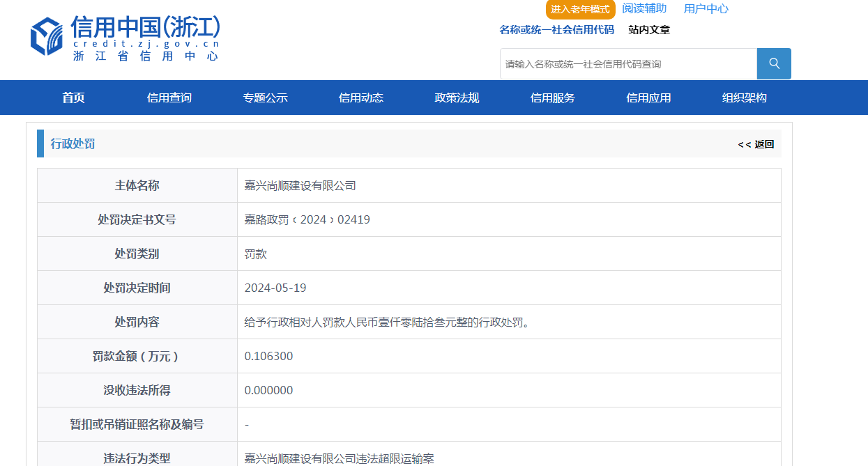Navigate to 信用应用 section

(x=648, y=98)
